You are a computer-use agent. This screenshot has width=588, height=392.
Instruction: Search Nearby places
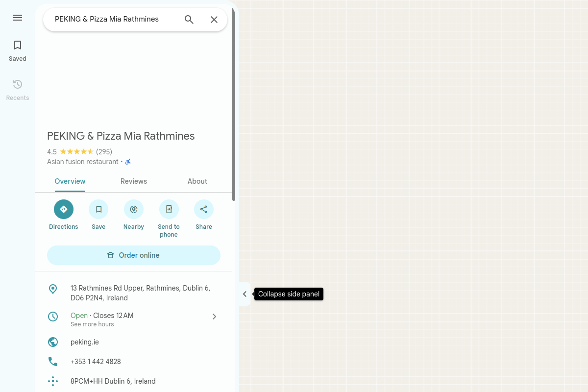click(134, 215)
